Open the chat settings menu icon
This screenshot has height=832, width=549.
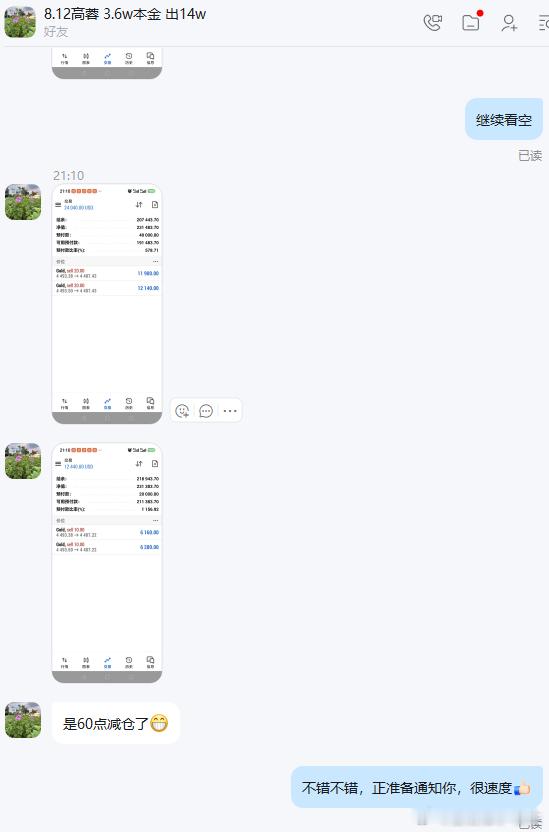point(543,22)
